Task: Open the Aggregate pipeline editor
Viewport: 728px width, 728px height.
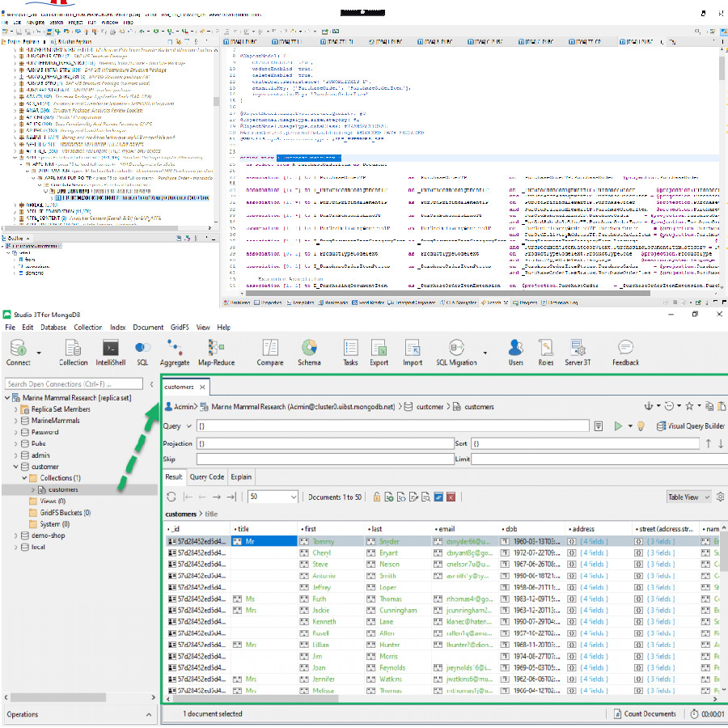Action: click(174, 349)
